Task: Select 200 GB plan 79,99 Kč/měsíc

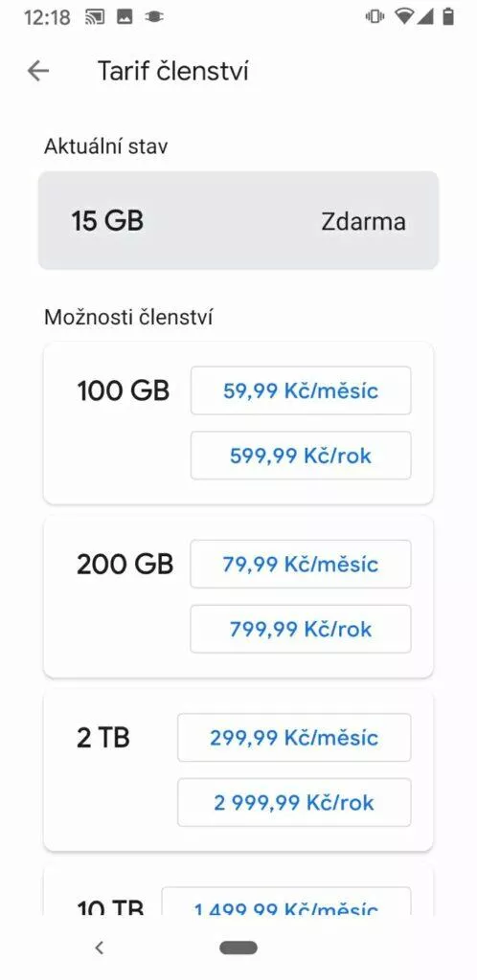Action: 301,565
